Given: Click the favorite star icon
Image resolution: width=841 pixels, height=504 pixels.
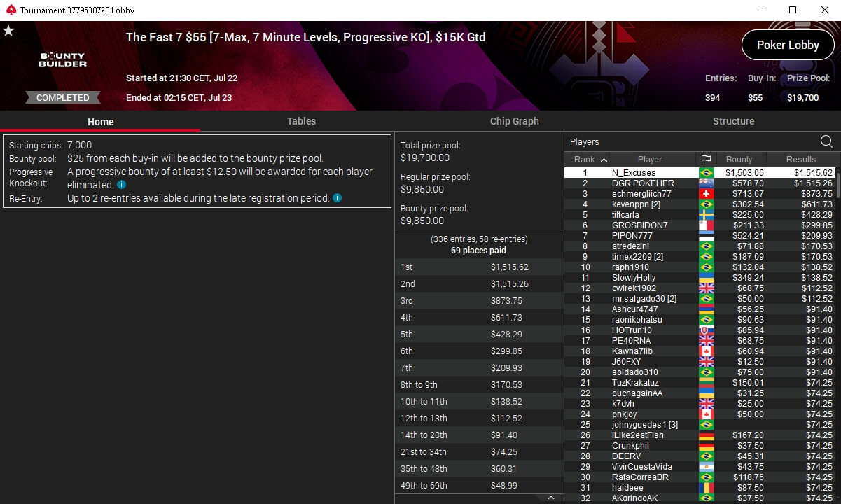Looking at the screenshot, I should (x=8, y=31).
